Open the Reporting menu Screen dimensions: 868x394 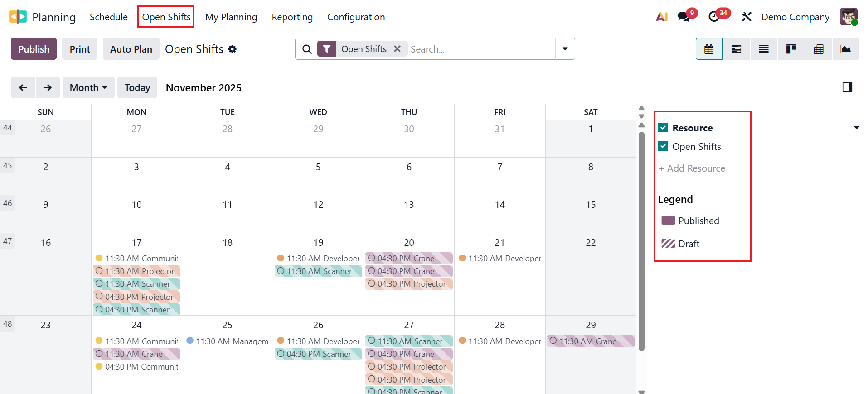click(292, 17)
